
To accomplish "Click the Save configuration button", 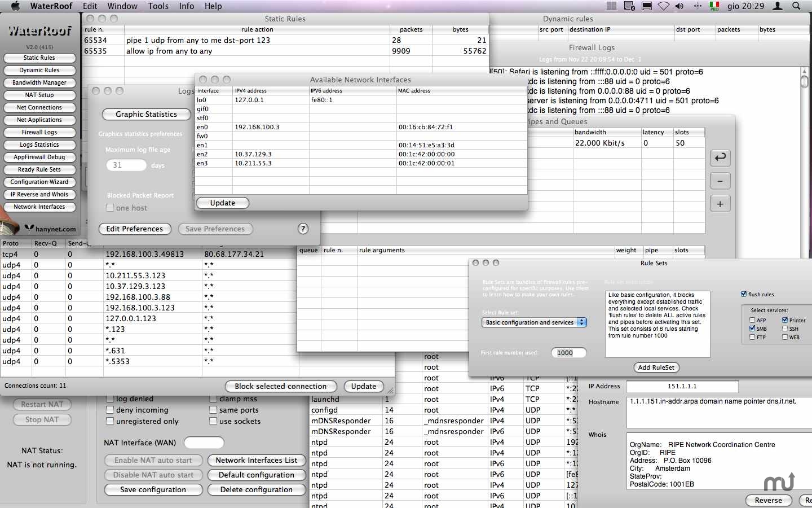I will pyautogui.click(x=153, y=489).
